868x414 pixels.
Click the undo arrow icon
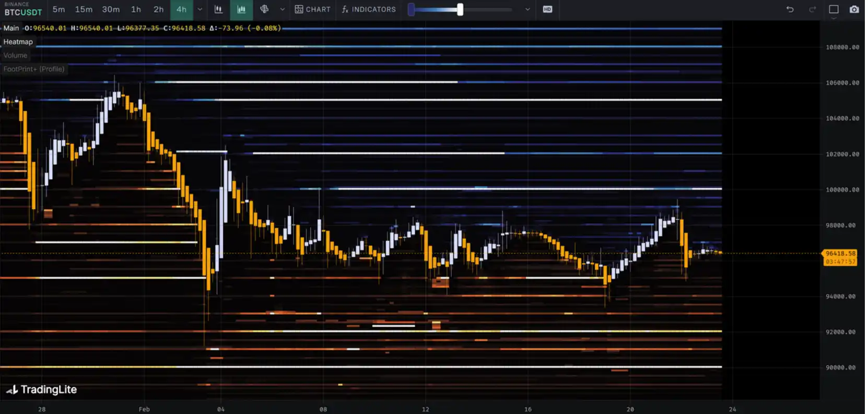pos(790,9)
